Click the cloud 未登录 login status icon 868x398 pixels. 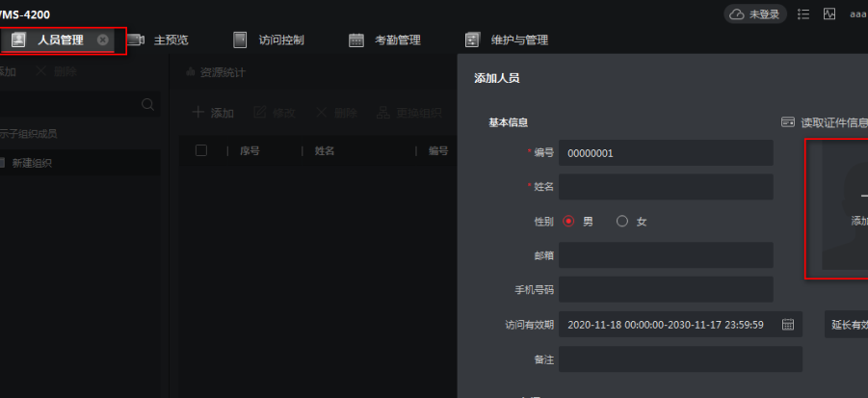pos(738,14)
